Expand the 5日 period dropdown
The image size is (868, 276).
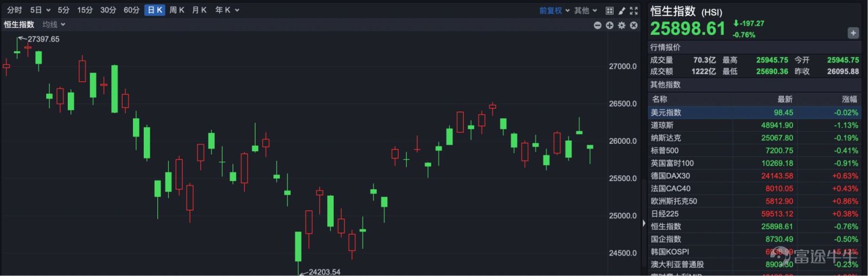[x=40, y=10]
